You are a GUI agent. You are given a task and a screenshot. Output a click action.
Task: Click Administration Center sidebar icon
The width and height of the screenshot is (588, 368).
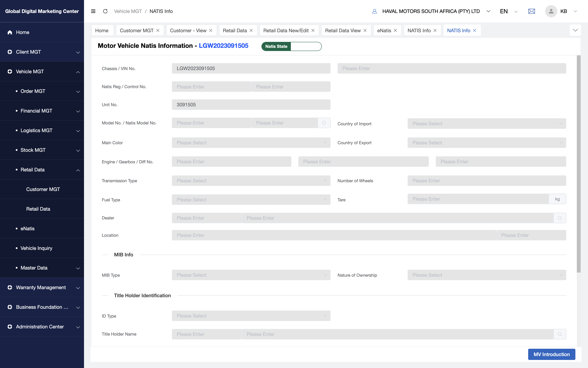pos(10,327)
